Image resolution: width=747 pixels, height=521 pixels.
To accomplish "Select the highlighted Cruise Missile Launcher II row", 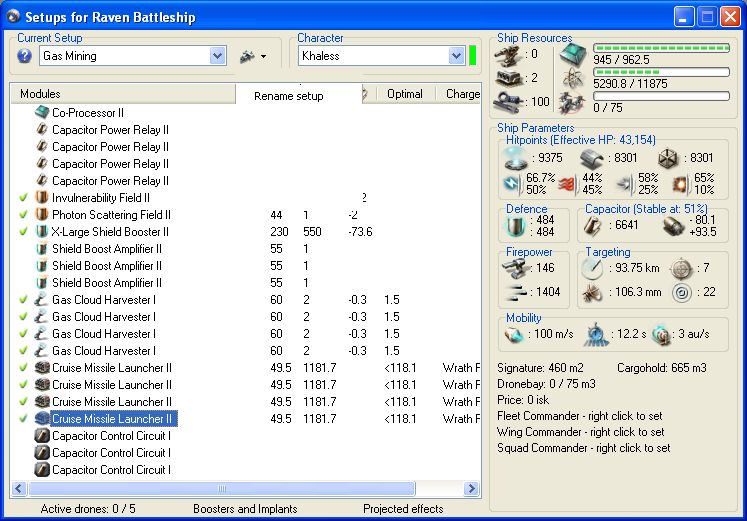I will pos(111,419).
